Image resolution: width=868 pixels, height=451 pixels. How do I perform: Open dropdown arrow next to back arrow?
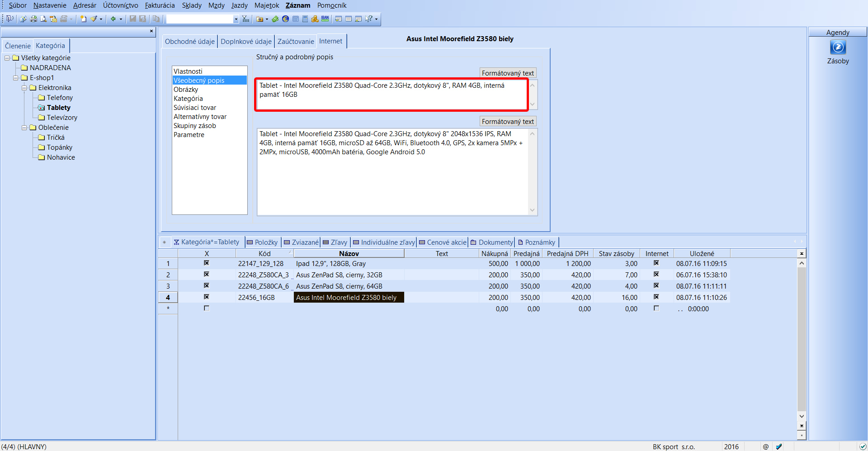pyautogui.click(x=121, y=19)
